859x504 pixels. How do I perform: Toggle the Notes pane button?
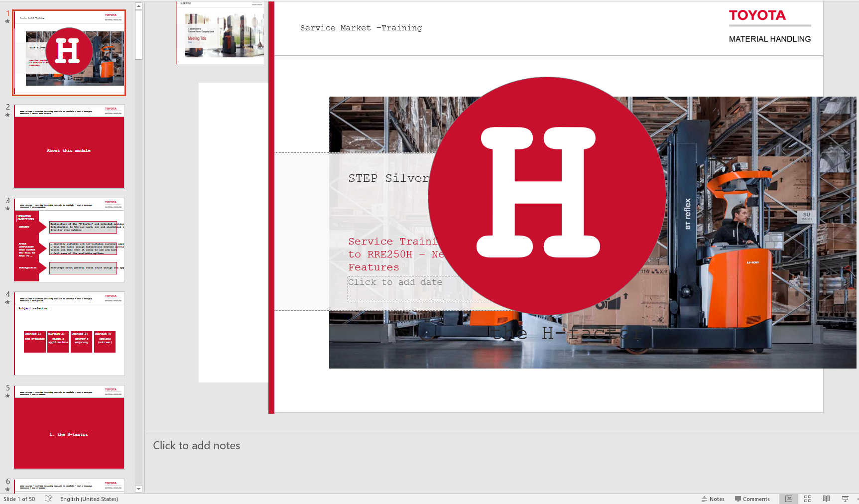713,499
